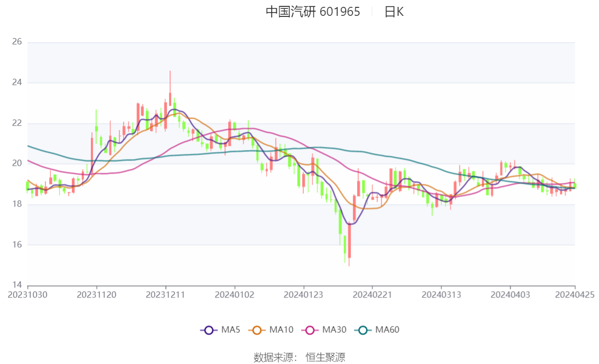The height and width of the screenshot is (364, 599).
Task: Click the teal MA60 circle marker
Action: [x=363, y=330]
